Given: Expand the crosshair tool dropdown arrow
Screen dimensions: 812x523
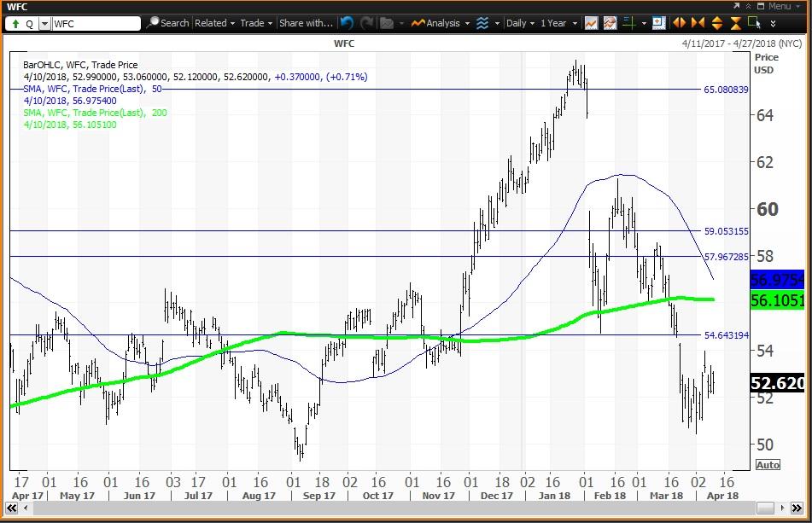Looking at the screenshot, I should tap(644, 23).
